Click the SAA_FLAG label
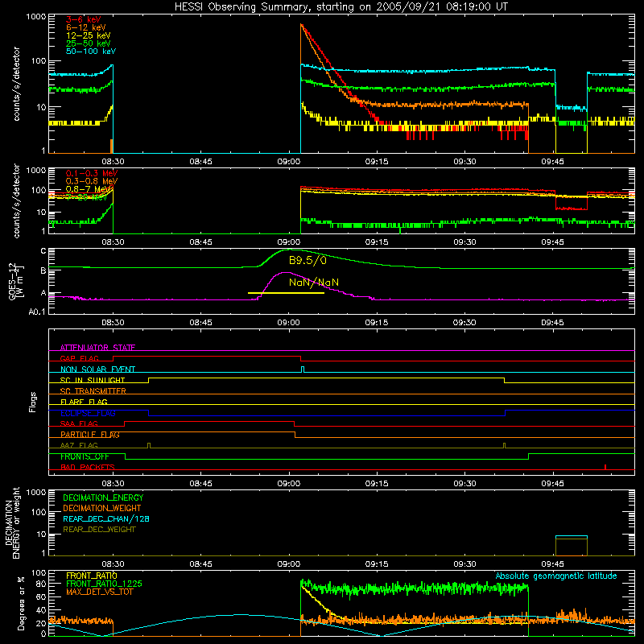The height and width of the screenshot is (644, 644). [79, 424]
